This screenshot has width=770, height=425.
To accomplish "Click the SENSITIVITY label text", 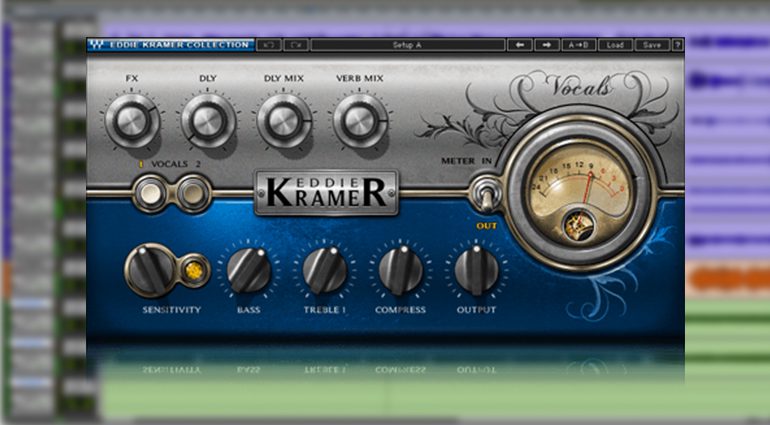I will click(171, 310).
